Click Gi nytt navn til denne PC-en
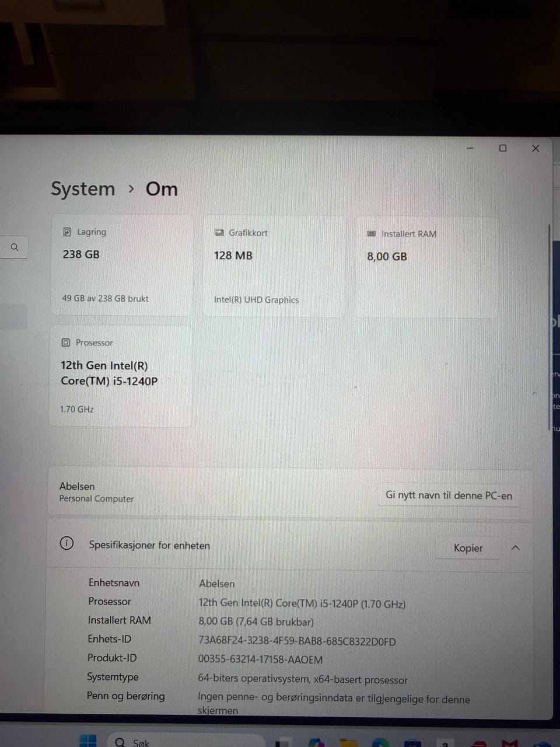This screenshot has height=747, width=560. 449,495
